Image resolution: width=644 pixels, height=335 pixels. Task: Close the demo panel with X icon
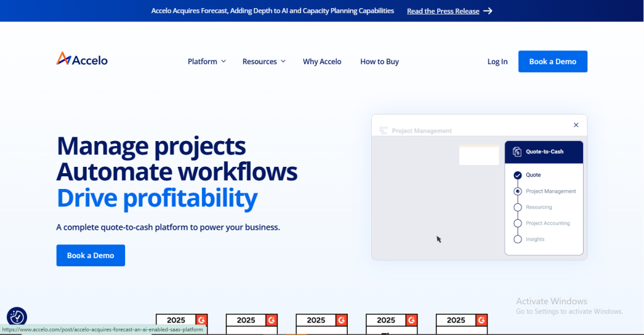tap(575, 125)
